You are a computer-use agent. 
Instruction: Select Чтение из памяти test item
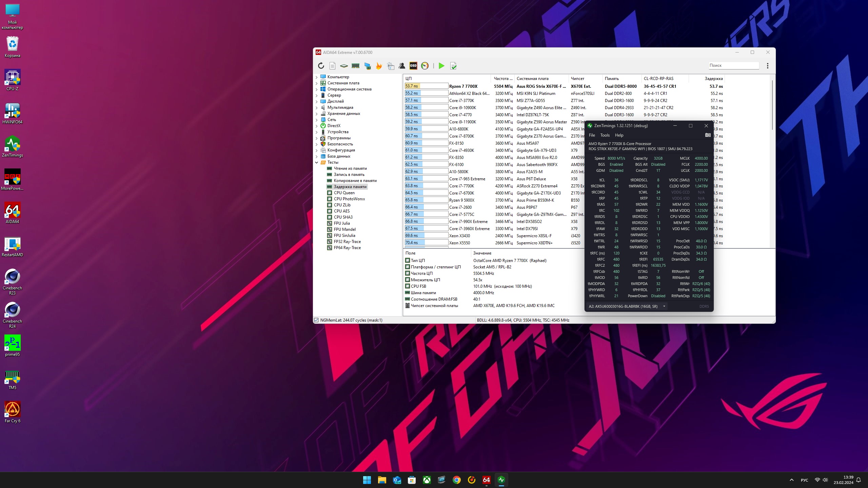tap(350, 168)
